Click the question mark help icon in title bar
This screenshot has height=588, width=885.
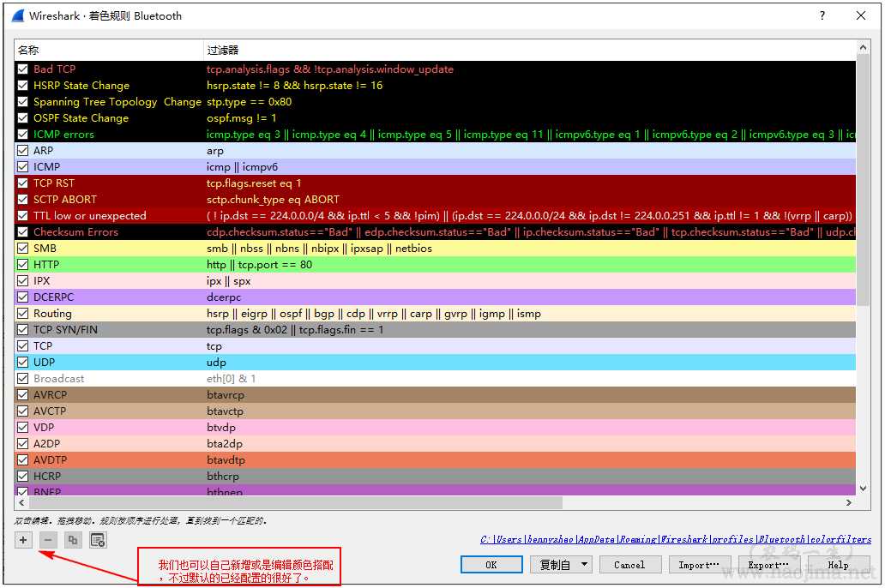click(822, 15)
